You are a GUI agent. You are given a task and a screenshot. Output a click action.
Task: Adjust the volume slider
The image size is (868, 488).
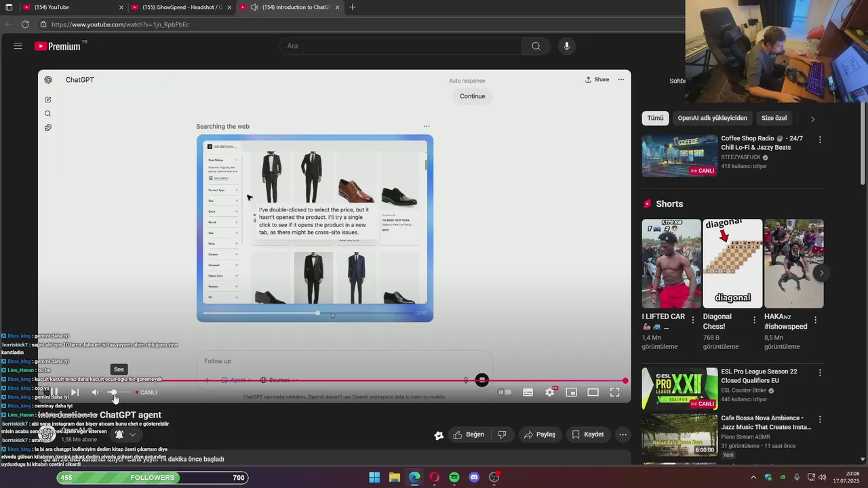pos(118,392)
